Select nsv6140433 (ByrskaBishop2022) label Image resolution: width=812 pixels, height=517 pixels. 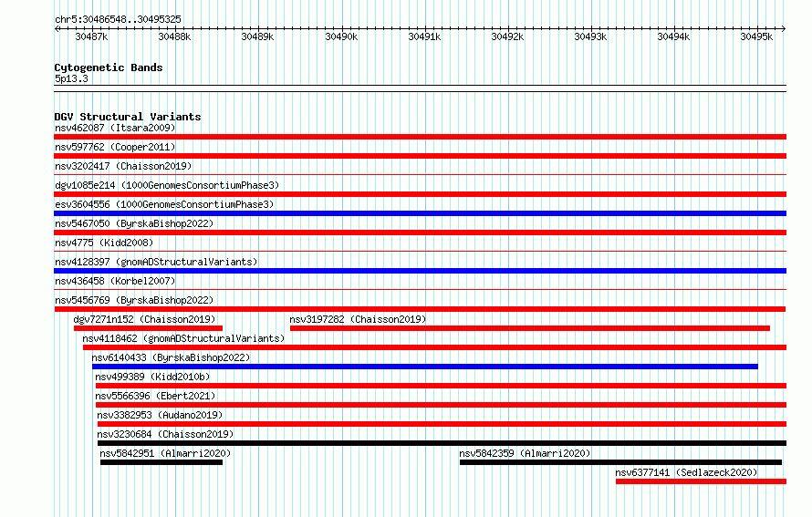pyautogui.click(x=171, y=357)
